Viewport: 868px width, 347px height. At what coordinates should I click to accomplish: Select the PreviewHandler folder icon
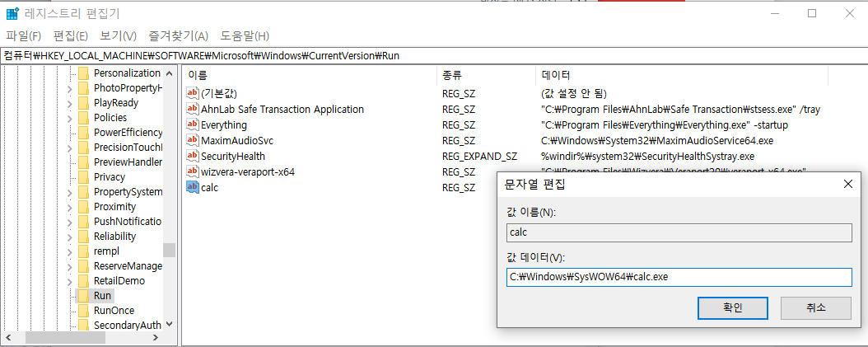[x=84, y=162]
